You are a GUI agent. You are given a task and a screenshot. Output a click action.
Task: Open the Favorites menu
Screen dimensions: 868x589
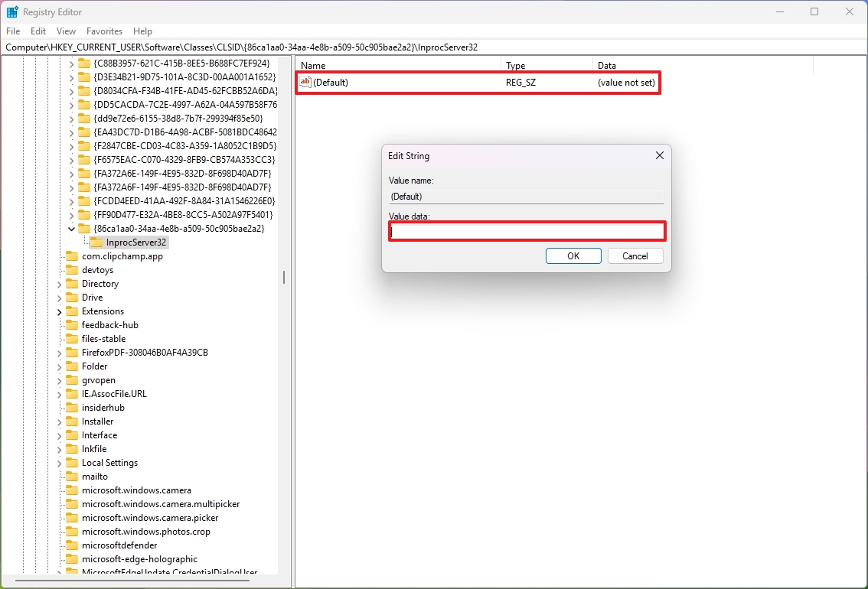point(104,31)
